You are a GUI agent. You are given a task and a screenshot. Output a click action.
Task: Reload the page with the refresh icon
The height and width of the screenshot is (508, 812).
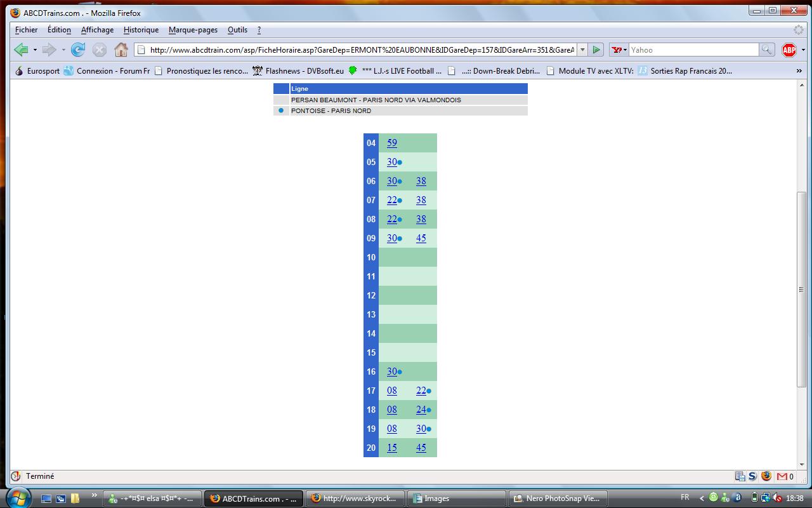pyautogui.click(x=78, y=50)
